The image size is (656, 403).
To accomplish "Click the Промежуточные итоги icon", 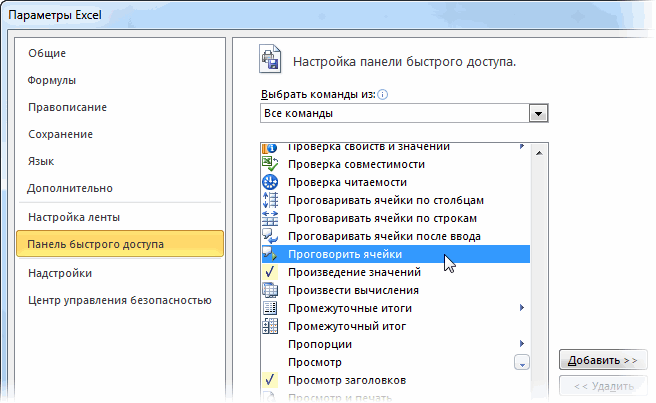I will tap(270, 308).
